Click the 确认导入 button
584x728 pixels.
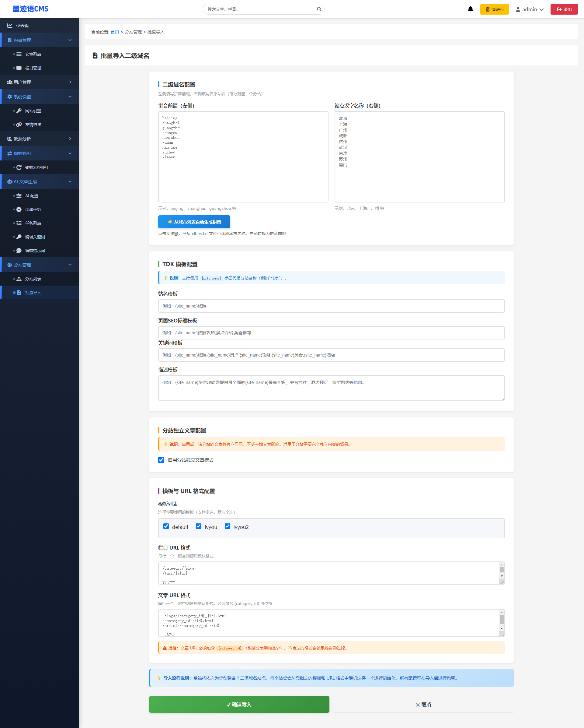pos(239,704)
